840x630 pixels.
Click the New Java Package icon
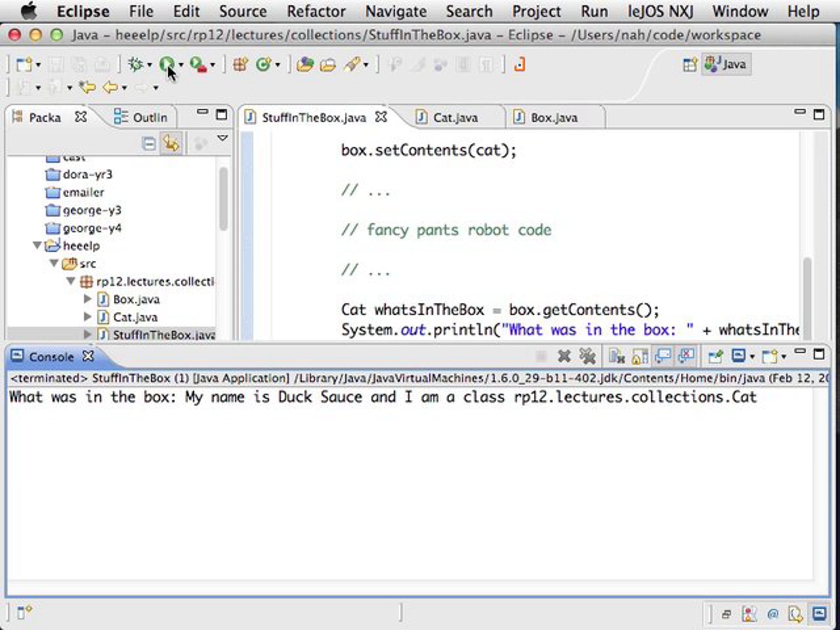tap(240, 64)
